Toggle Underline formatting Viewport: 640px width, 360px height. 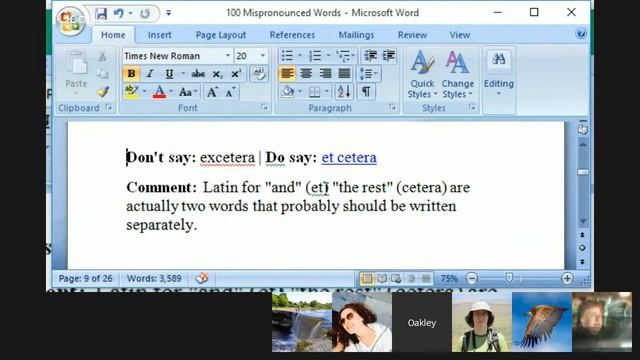tap(169, 74)
